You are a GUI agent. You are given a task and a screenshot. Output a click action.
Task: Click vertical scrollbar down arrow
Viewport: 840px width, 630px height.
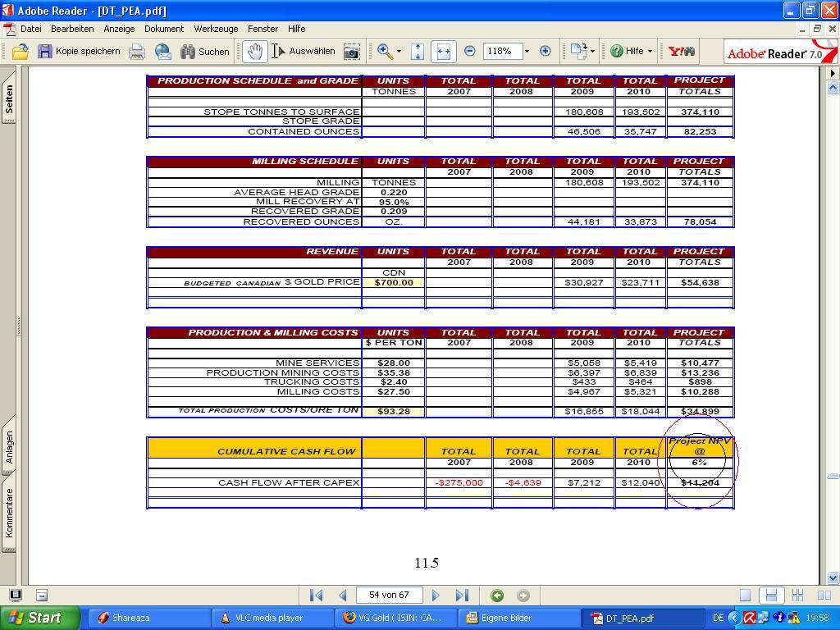pyautogui.click(x=833, y=577)
